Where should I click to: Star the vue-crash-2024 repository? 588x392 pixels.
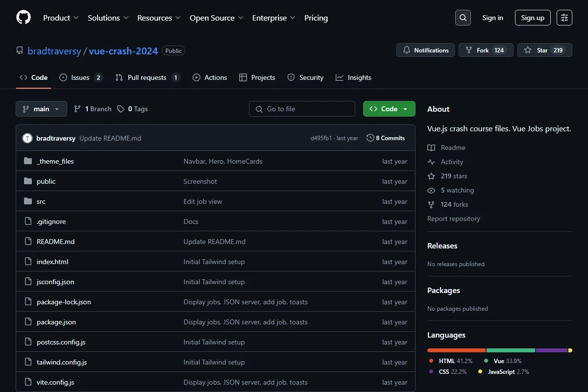point(544,50)
